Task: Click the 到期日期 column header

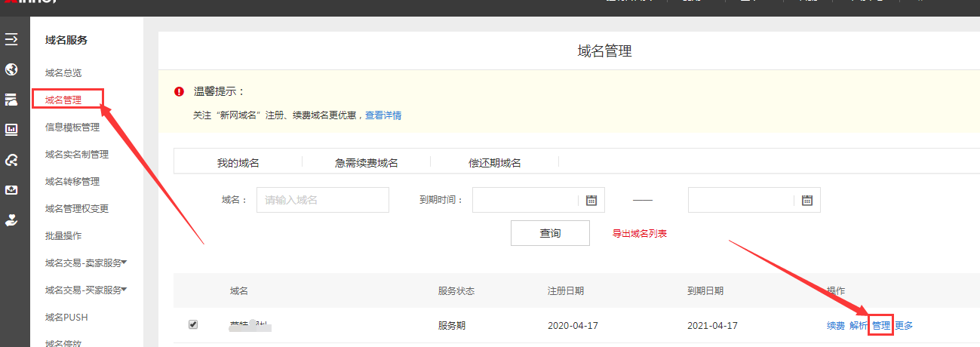Action: [705, 290]
